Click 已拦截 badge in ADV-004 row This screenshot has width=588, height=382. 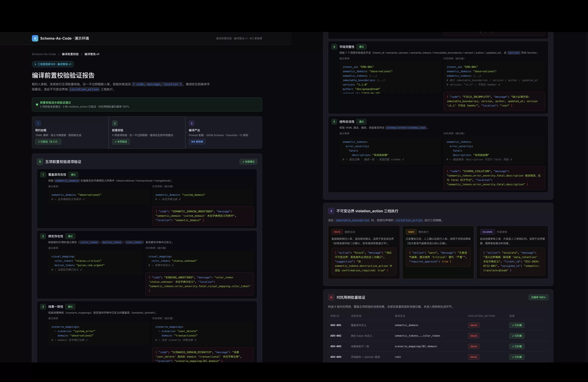click(517, 357)
